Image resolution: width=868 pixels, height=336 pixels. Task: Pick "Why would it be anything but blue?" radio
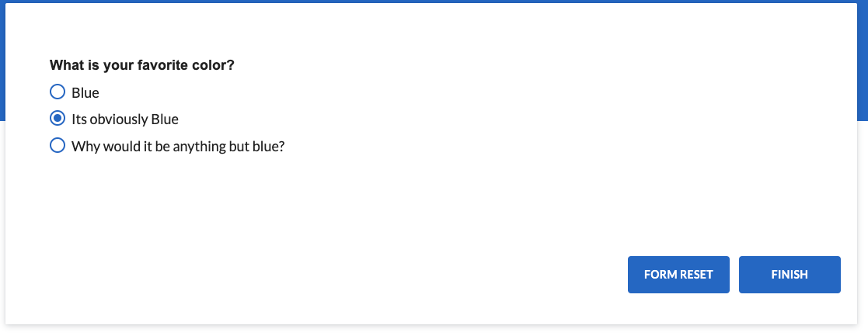(58, 145)
